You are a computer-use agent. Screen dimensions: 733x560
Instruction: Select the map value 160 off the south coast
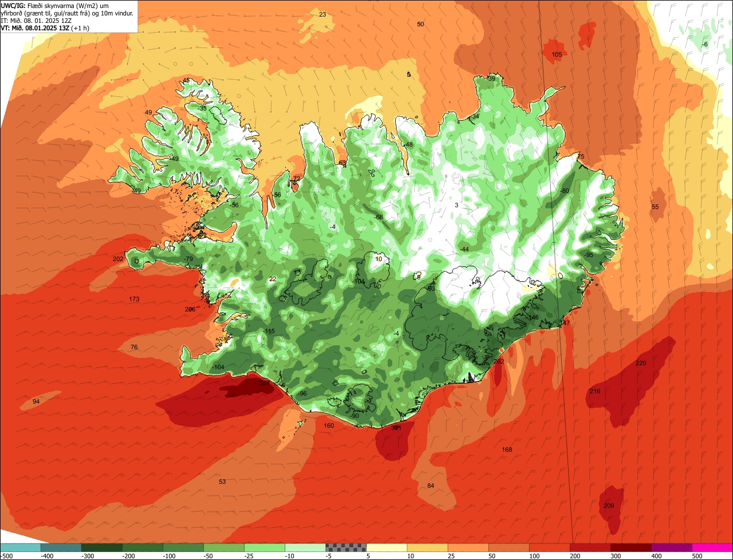[329, 425]
